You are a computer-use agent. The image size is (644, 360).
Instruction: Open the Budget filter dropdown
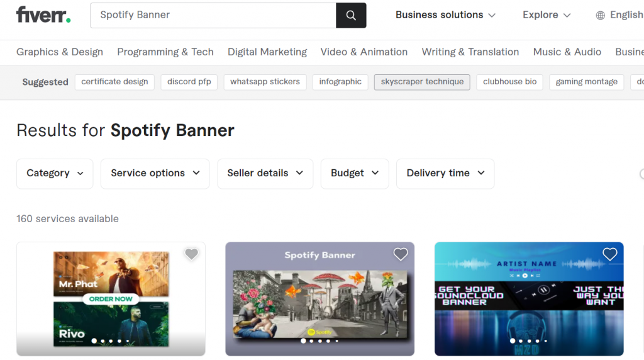coord(355,173)
